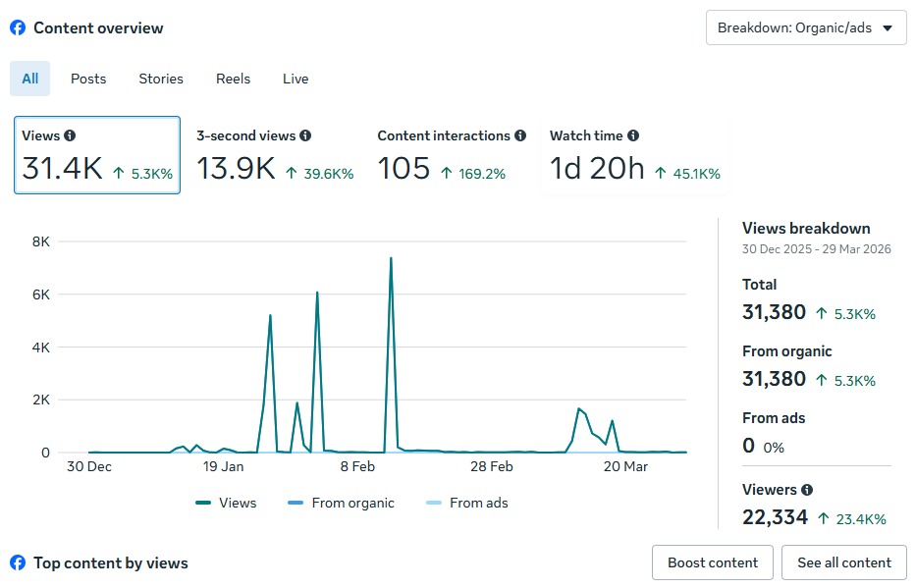The image size is (915, 588).
Task: Switch to the Stories tab
Action: [x=161, y=79]
